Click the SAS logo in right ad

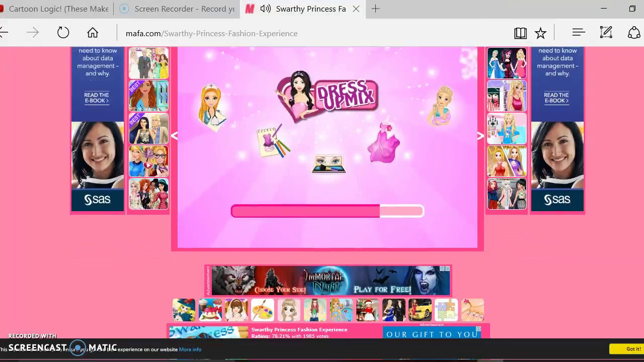pyautogui.click(x=557, y=200)
